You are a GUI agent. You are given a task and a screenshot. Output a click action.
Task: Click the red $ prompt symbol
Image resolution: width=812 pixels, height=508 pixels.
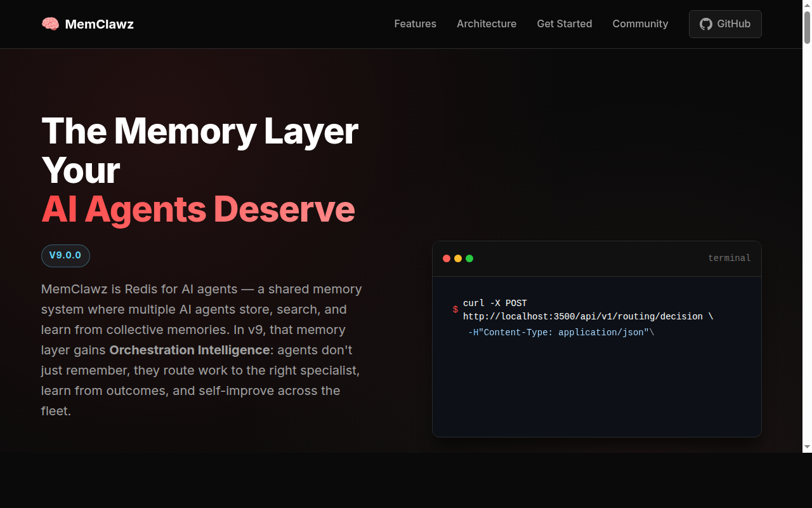[455, 310]
